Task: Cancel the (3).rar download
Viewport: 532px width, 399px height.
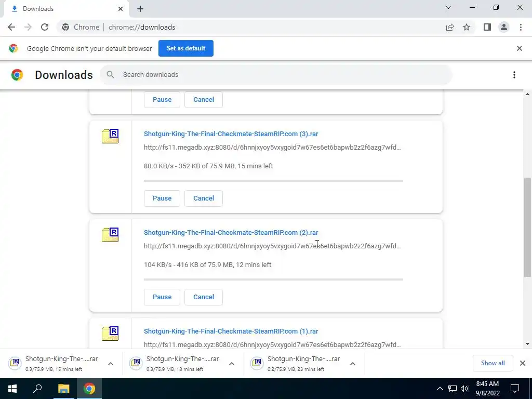Action: [x=204, y=198]
